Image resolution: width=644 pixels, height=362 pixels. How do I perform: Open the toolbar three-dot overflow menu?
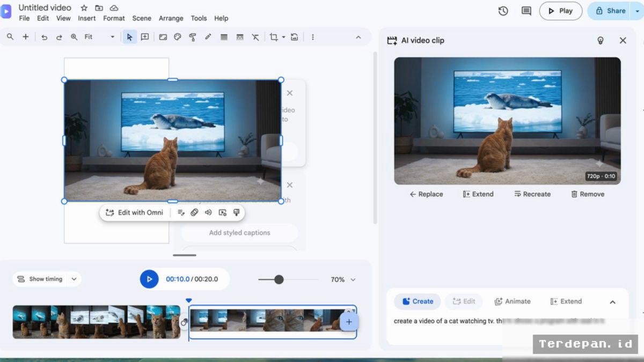pyautogui.click(x=313, y=37)
